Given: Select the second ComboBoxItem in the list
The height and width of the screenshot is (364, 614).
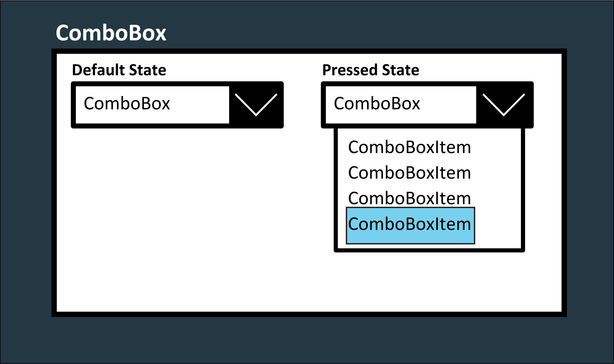Looking at the screenshot, I should pos(409,173).
